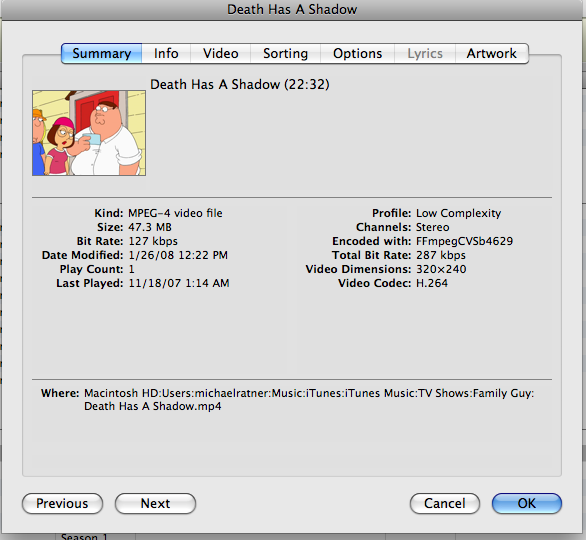Click the Channels value 'Stereo'
Image resolution: width=586 pixels, height=540 pixels.
pyautogui.click(x=433, y=227)
